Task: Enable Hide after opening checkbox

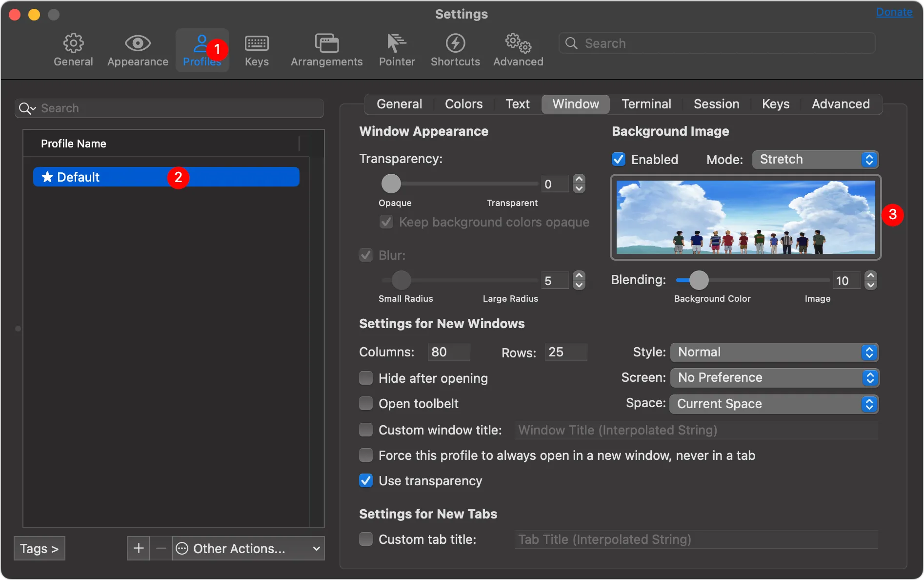Action: (x=366, y=378)
